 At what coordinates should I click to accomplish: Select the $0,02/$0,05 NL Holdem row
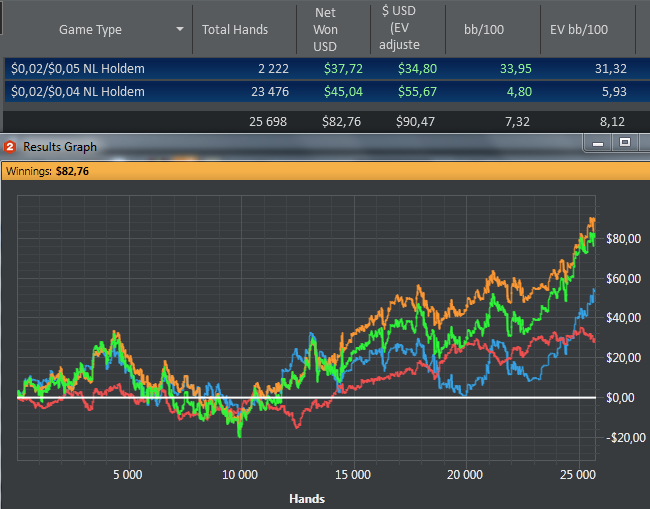coord(327,68)
